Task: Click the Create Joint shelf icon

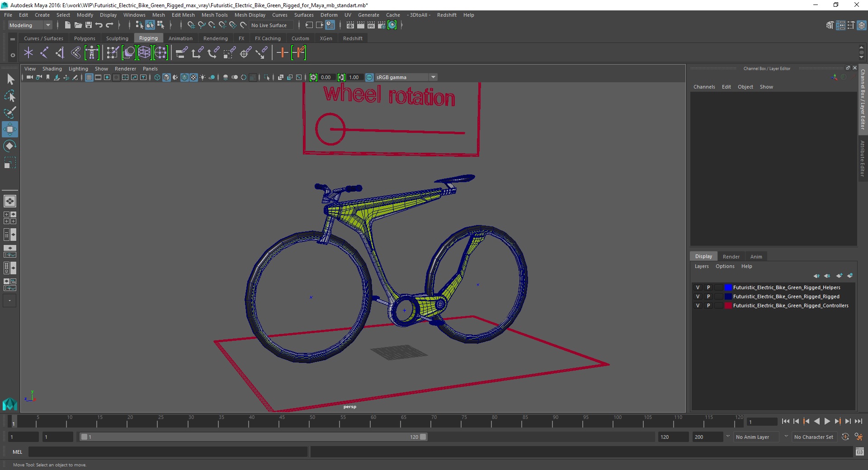Action: (44, 53)
